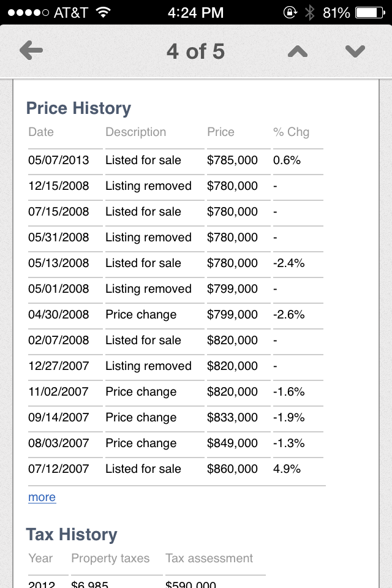
Task: Tap the Bluetooth status icon
Action: pyautogui.click(x=309, y=13)
